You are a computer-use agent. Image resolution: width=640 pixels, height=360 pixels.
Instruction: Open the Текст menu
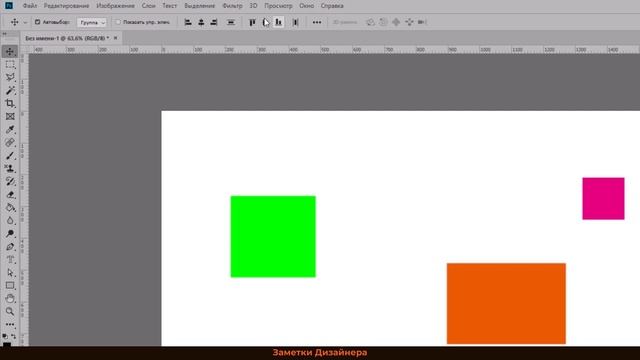click(169, 6)
